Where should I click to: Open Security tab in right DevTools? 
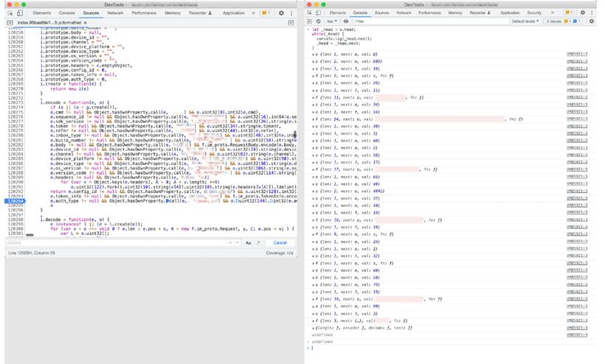[534, 13]
